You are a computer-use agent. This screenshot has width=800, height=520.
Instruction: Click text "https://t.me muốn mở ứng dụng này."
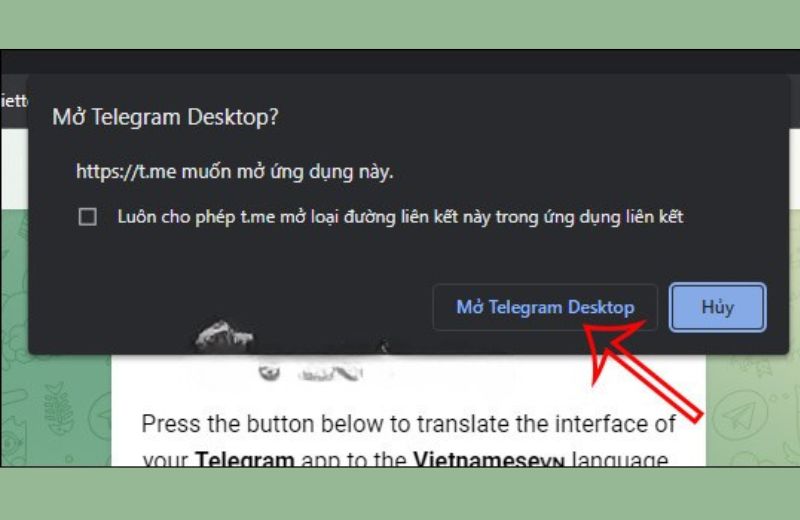(x=235, y=171)
